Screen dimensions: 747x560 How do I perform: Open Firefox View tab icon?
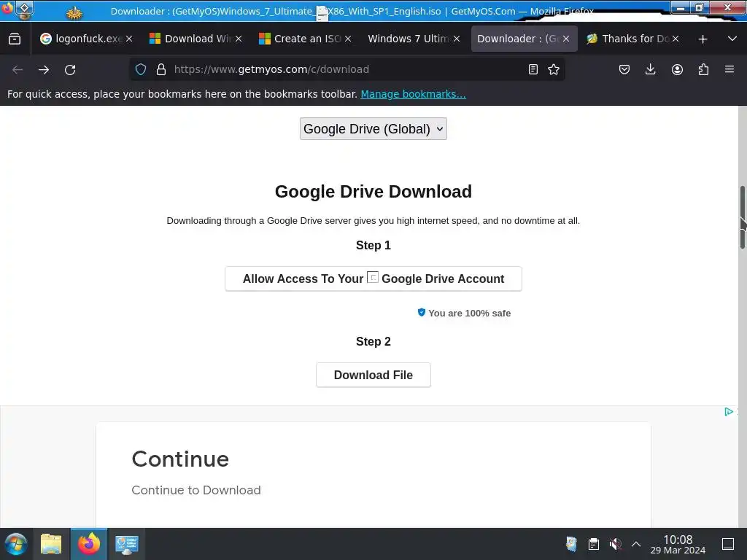click(x=15, y=39)
